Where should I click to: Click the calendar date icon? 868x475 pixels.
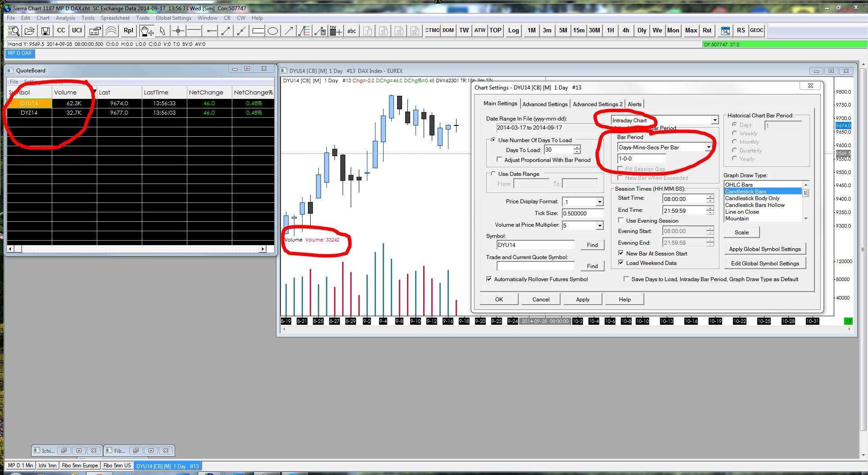click(725, 31)
